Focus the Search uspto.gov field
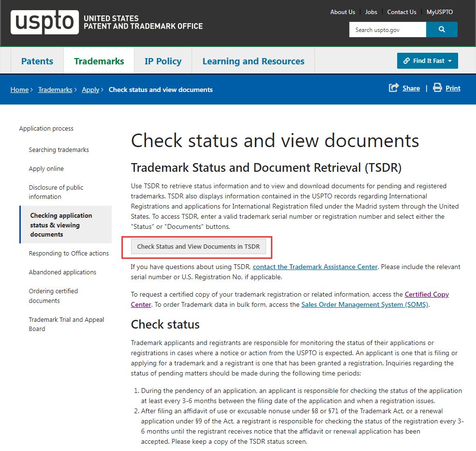 click(x=387, y=30)
